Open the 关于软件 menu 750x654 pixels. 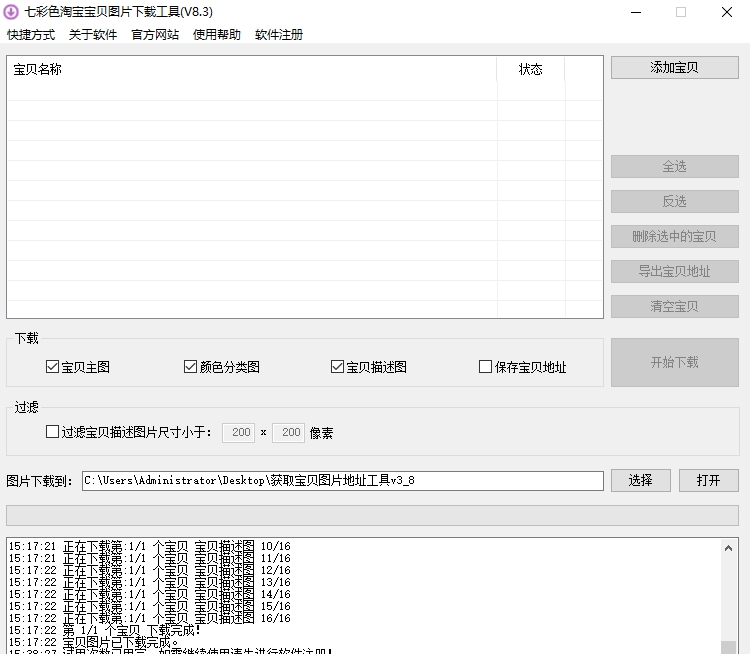93,35
